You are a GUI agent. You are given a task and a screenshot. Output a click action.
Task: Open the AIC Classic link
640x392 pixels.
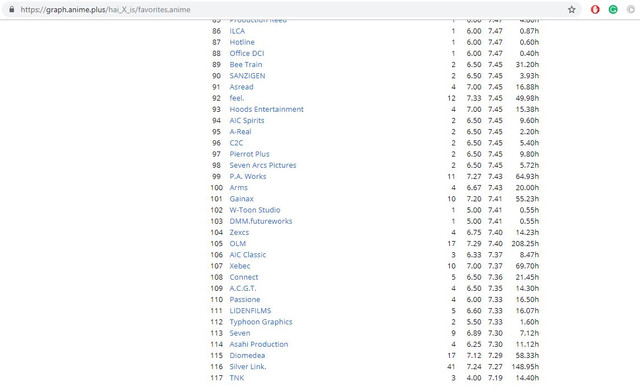[x=248, y=255]
